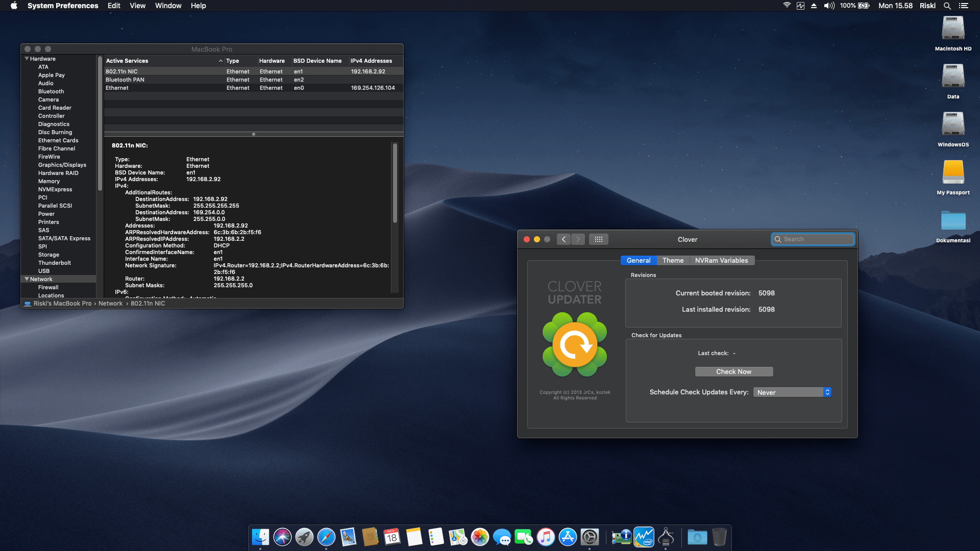Select Graphics/Displays in the sidebar
Screen dimensions: 980x551
pos(62,165)
